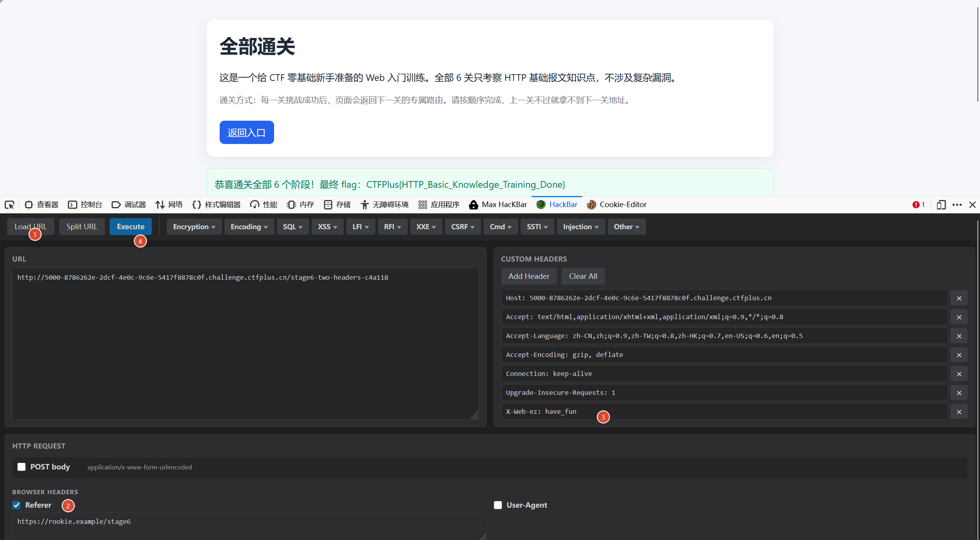980x540 pixels.
Task: Open the Inspector (查看器) panel
Action: pyautogui.click(x=41, y=205)
